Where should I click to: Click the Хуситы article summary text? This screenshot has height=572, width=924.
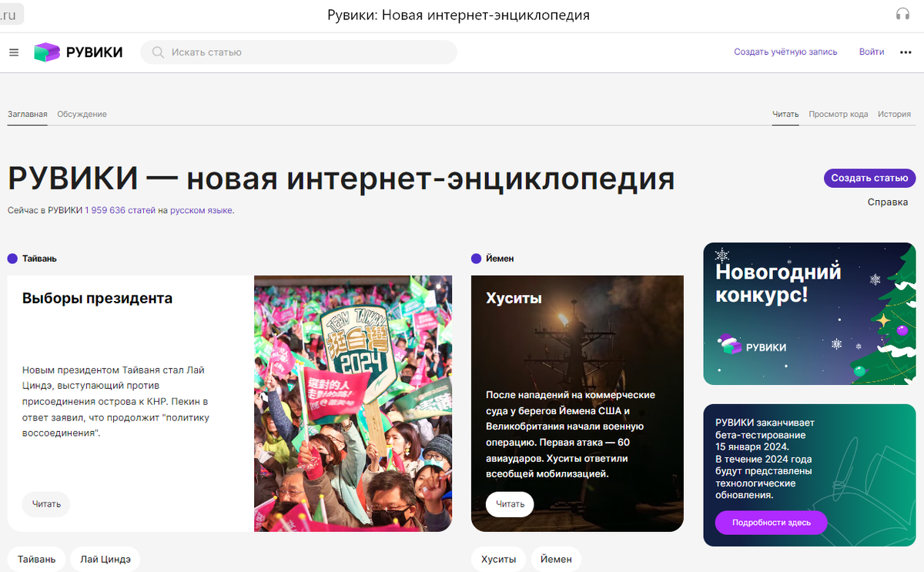[x=571, y=434]
